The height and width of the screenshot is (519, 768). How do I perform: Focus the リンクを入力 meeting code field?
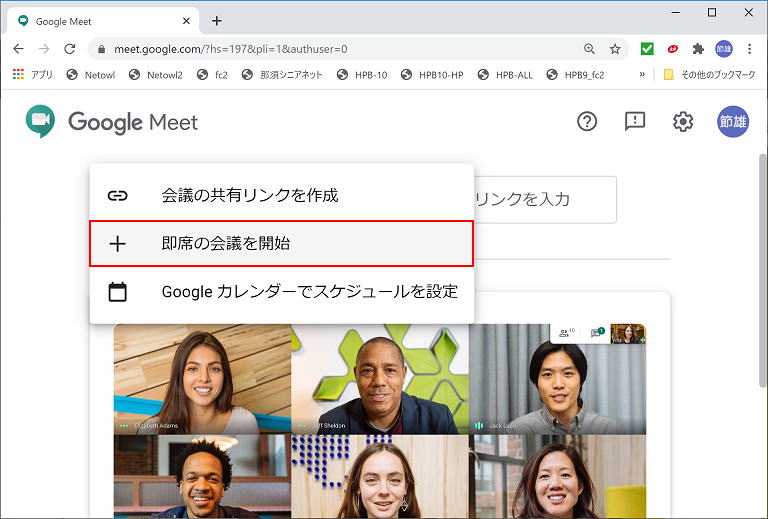545,199
